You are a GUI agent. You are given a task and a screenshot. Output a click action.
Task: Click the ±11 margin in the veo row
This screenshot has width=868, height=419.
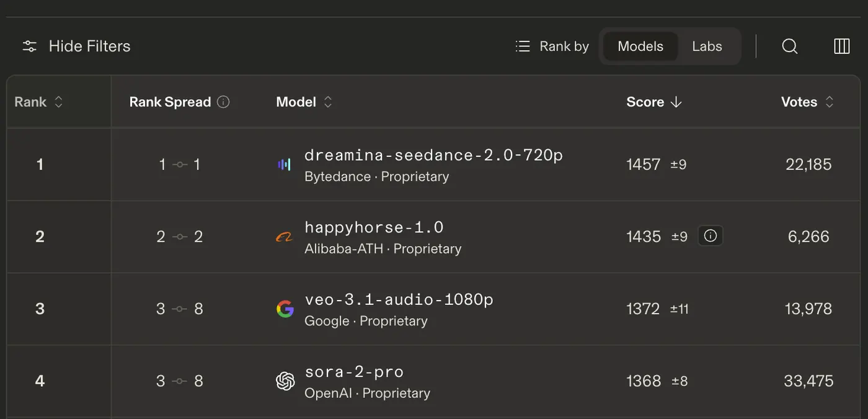click(x=680, y=309)
